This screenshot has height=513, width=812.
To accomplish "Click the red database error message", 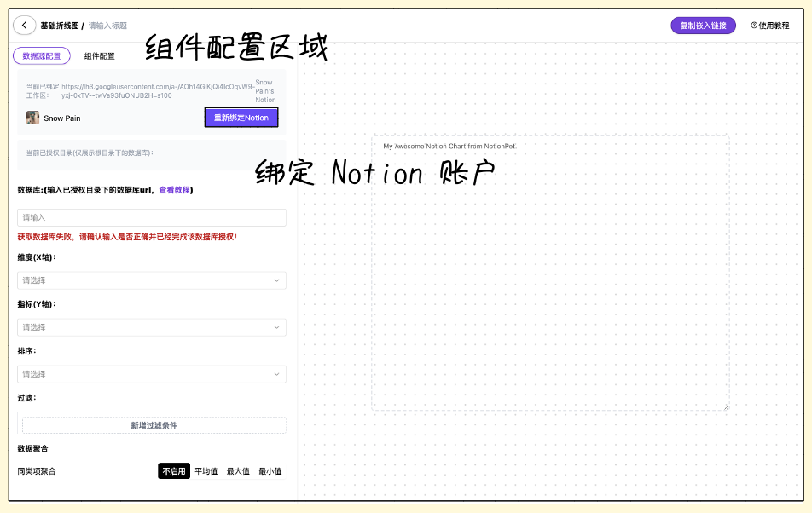I will [127, 237].
